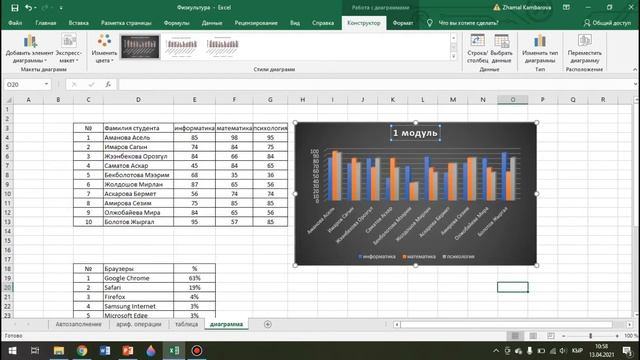This screenshot has width=640, height=360.
Task: Select the cell containing 63%
Action: (194, 278)
